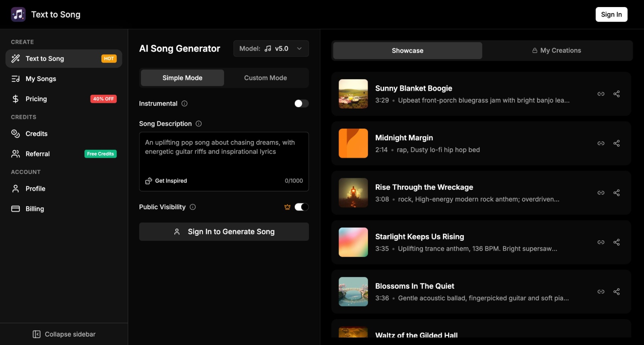The height and width of the screenshot is (345, 644).
Task: Copy link for Sunny Blanket Boogie
Action: click(601, 94)
